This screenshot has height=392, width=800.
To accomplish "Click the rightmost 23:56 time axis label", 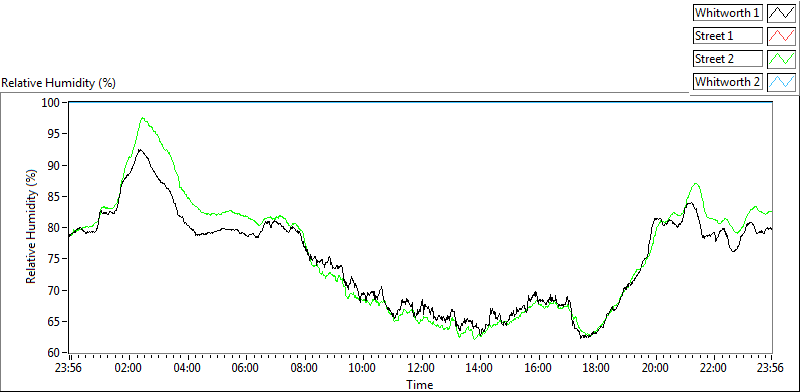I will (x=771, y=368).
